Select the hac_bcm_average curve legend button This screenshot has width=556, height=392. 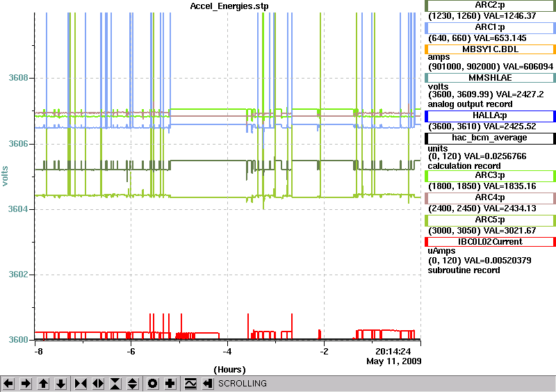coord(490,138)
